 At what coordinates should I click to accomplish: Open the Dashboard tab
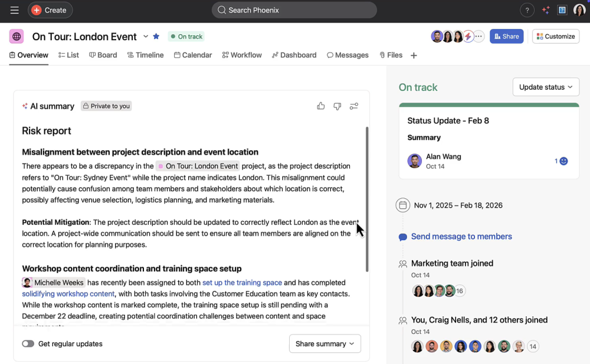coord(294,55)
